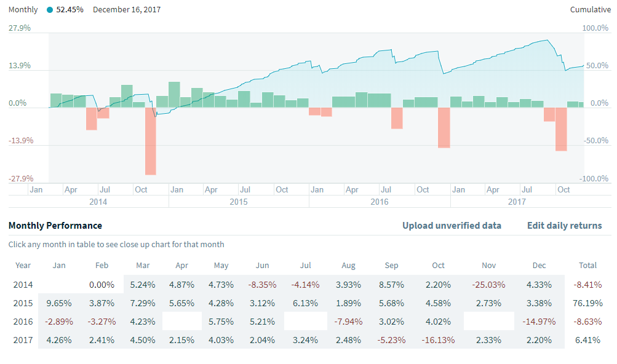Select the 2015 year on timeline axis

click(239, 202)
